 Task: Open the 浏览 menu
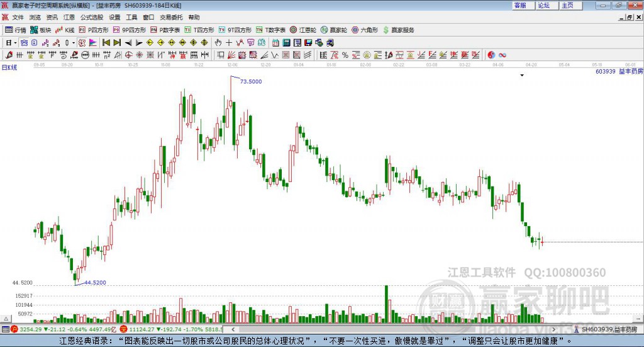[x=35, y=17]
